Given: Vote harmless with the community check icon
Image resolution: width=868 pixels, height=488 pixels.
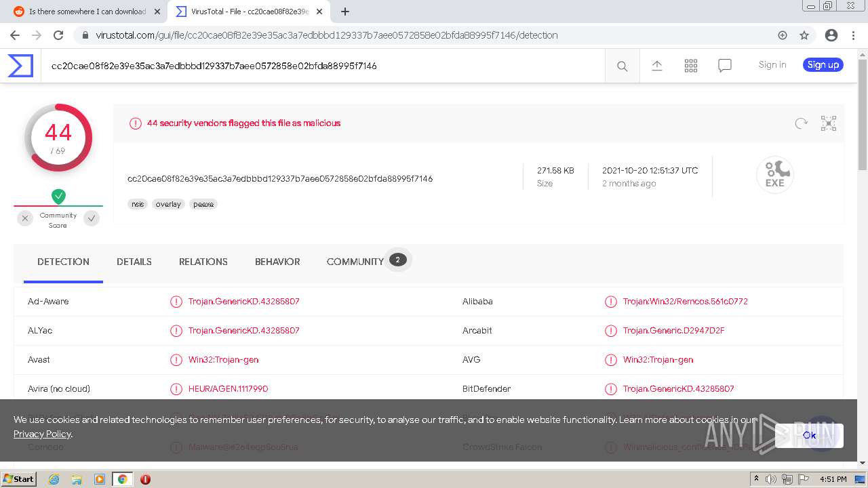Looking at the screenshot, I should pos(92,218).
